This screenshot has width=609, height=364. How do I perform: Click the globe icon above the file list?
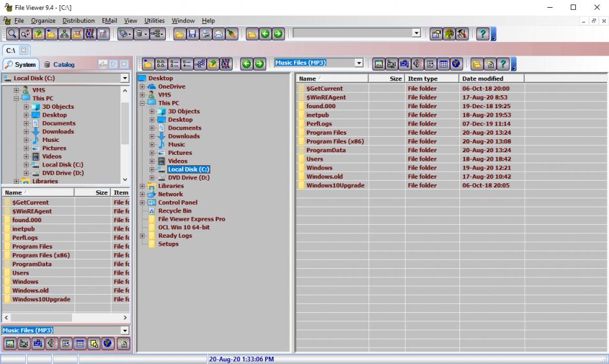point(457,63)
